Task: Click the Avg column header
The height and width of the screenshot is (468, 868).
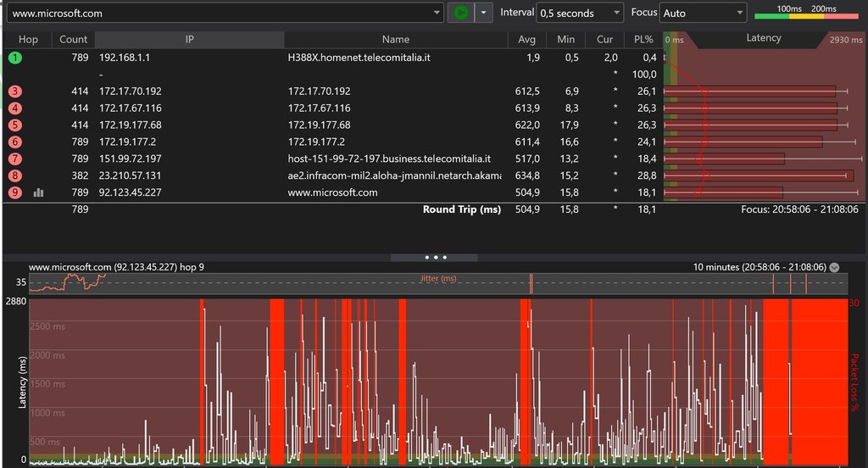Action: (x=526, y=40)
